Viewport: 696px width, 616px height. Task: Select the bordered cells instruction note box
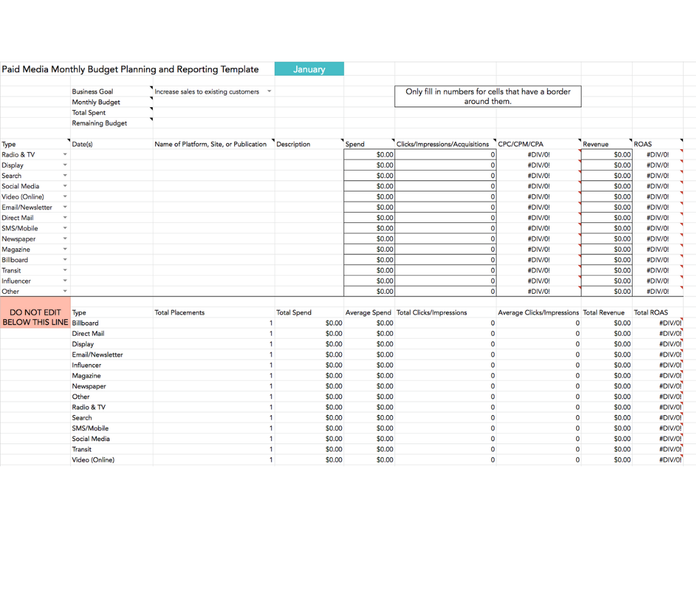tap(487, 96)
